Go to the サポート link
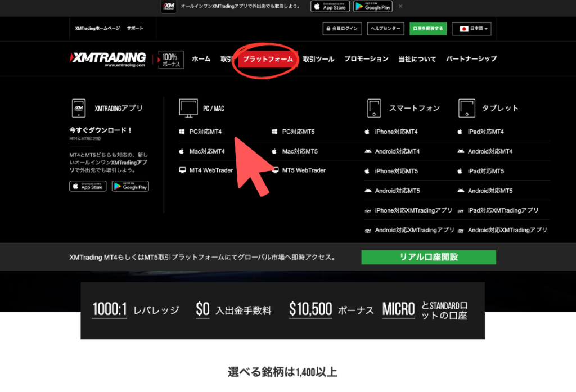The height and width of the screenshot is (392, 576). tap(135, 28)
